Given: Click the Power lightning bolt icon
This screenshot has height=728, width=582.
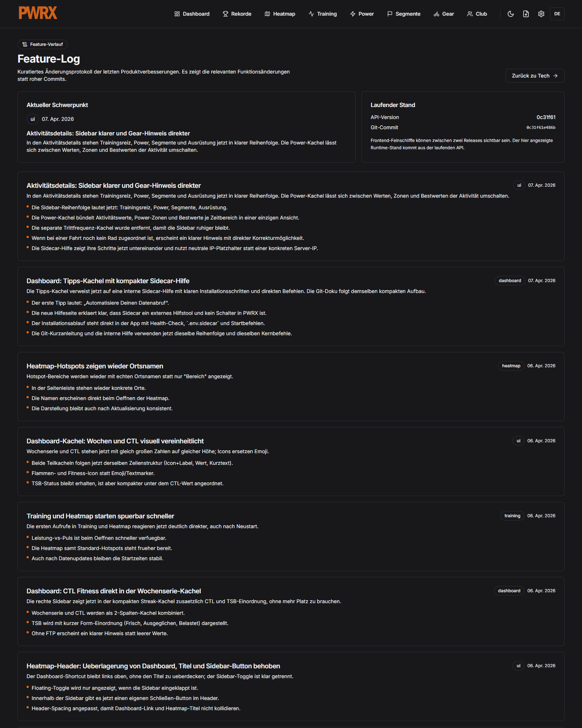Looking at the screenshot, I should pyautogui.click(x=352, y=14).
